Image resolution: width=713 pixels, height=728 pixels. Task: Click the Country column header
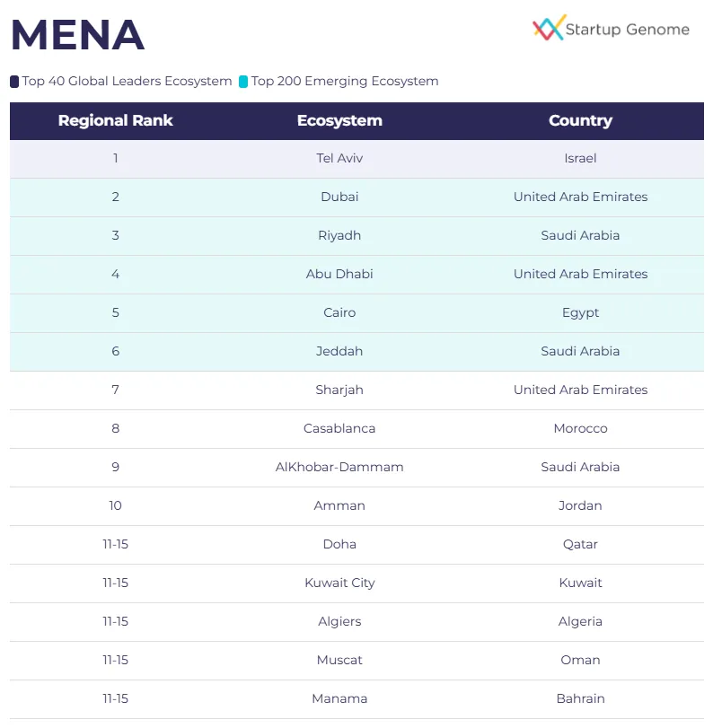tap(580, 120)
